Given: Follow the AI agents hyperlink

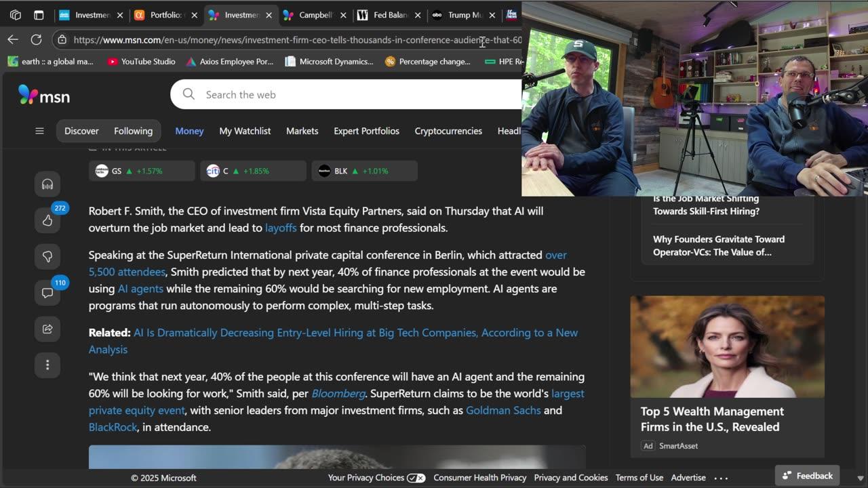Looking at the screenshot, I should pos(140,289).
